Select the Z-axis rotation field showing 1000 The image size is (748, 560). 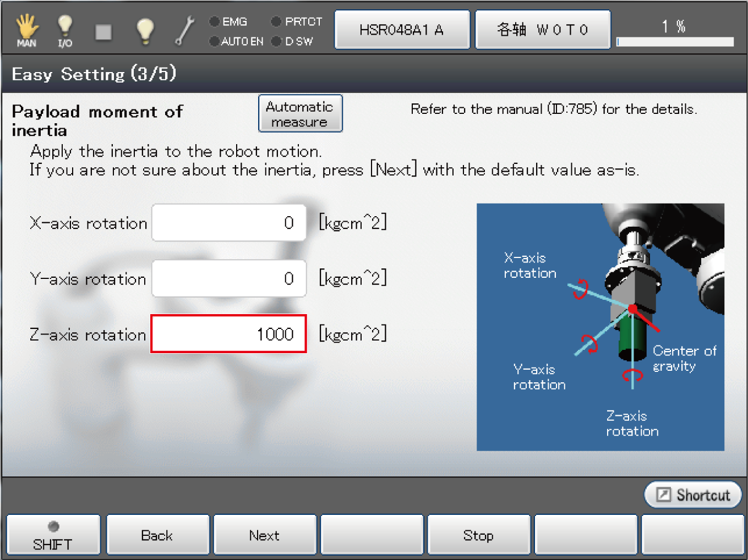229,334
